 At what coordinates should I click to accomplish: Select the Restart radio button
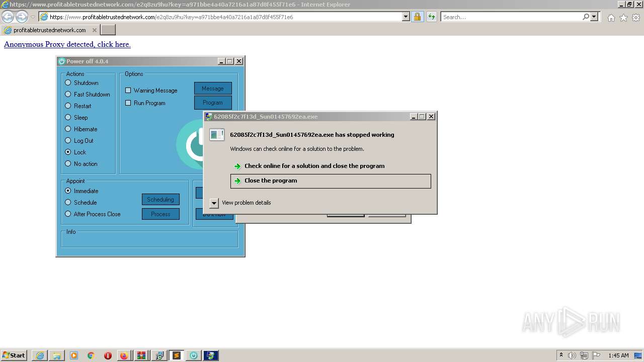click(x=68, y=106)
